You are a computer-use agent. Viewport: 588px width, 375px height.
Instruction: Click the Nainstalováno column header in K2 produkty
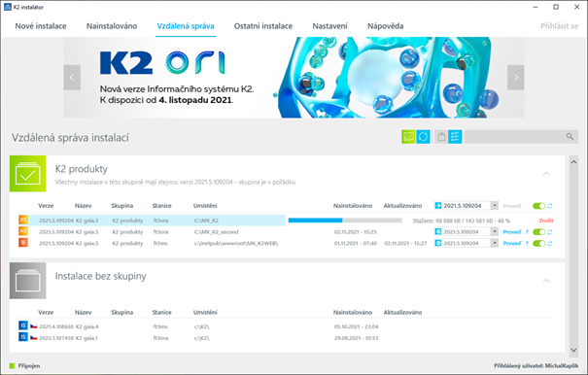353,206
